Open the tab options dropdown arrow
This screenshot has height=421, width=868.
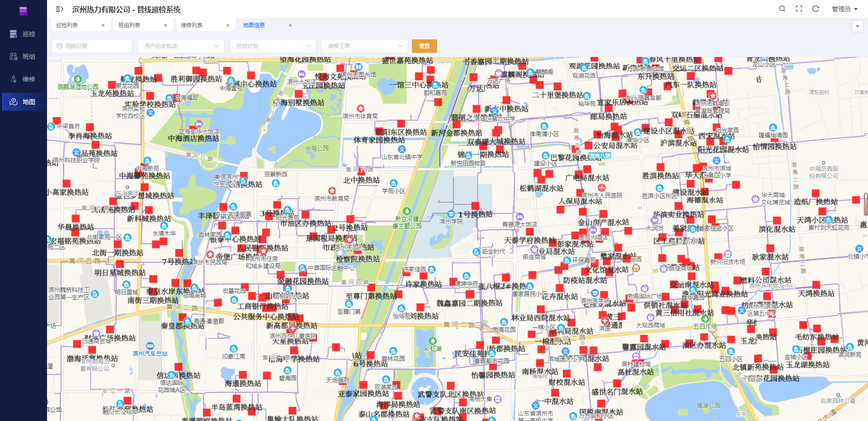857,26
